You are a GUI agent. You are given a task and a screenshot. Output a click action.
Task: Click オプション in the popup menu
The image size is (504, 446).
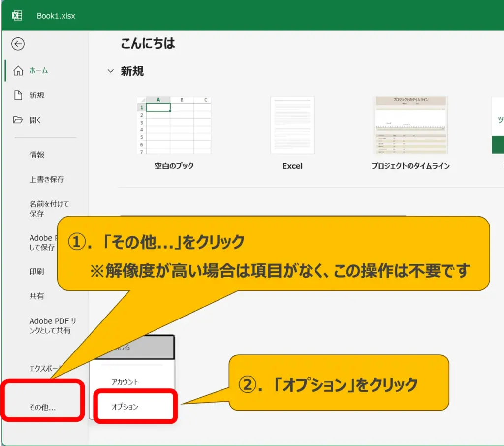[125, 407]
